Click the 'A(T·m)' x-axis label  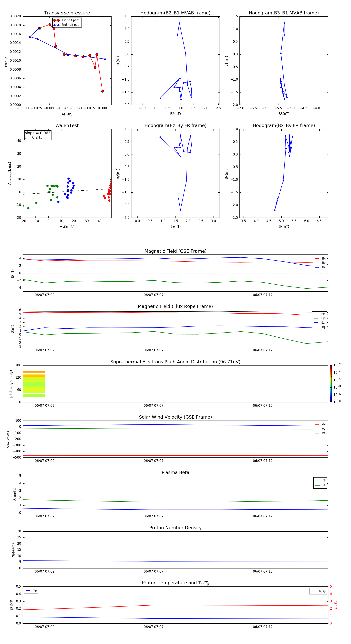click(x=67, y=114)
